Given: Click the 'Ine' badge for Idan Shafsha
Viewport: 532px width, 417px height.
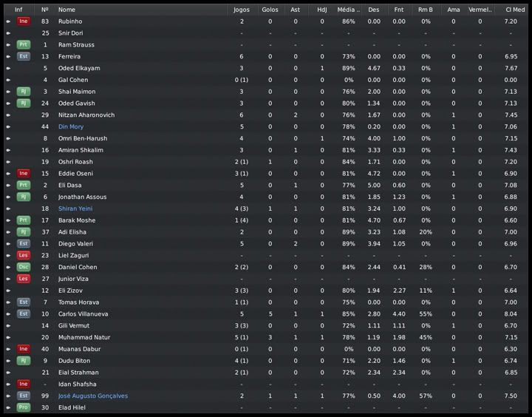Looking at the screenshot, I should (24, 384).
